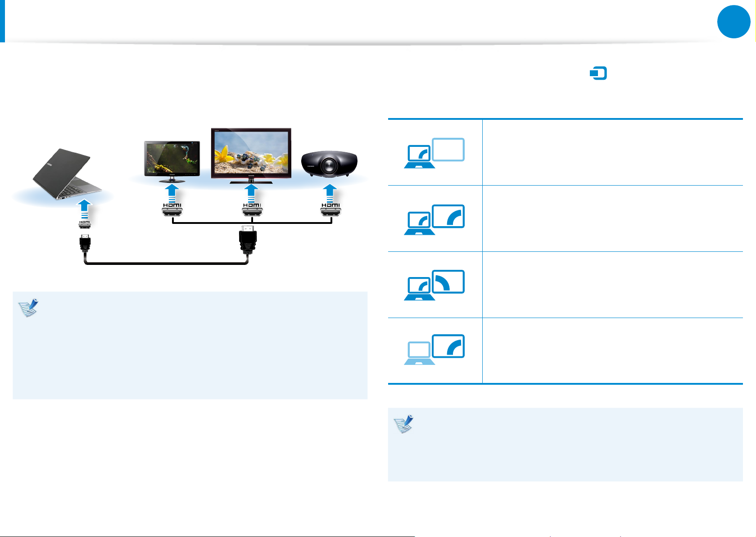Screen dimensions: 756x537
Task: Click the HDMI port under the projector
Action: tap(330, 209)
